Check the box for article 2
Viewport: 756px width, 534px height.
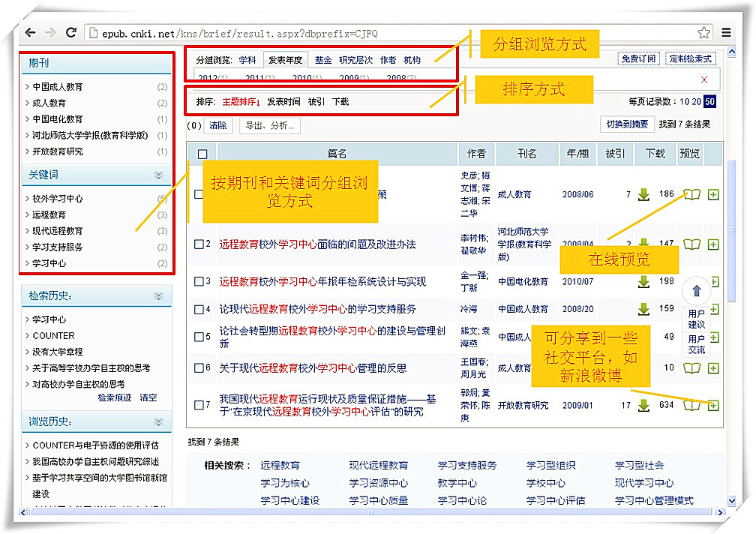[x=199, y=244]
